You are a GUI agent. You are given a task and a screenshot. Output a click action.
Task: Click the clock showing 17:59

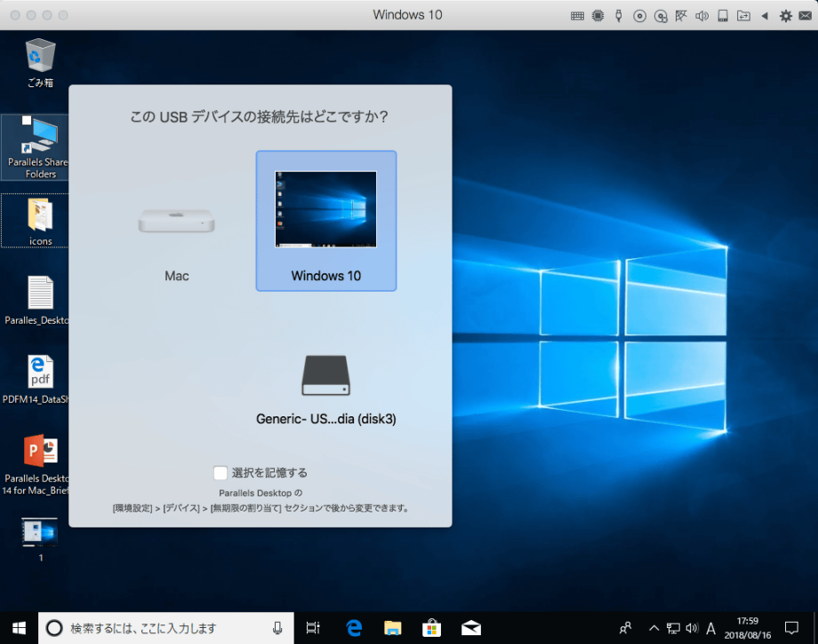pyautogui.click(x=747, y=628)
